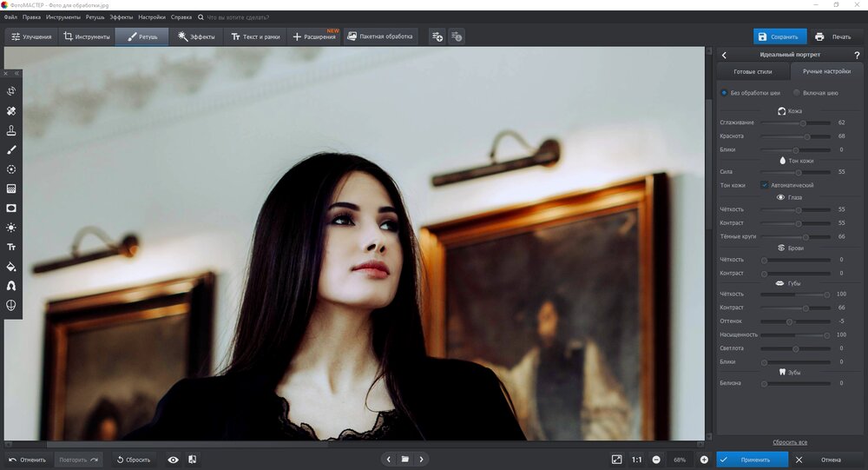This screenshot has height=470, width=868.
Task: Uncheck the 'Автоматический' skin tone checkbox
Action: coord(765,185)
